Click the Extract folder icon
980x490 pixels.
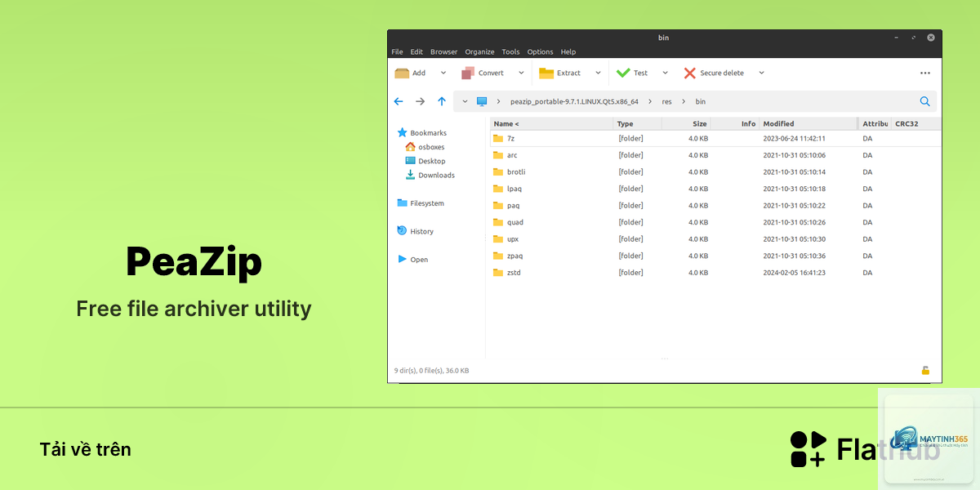pos(546,73)
